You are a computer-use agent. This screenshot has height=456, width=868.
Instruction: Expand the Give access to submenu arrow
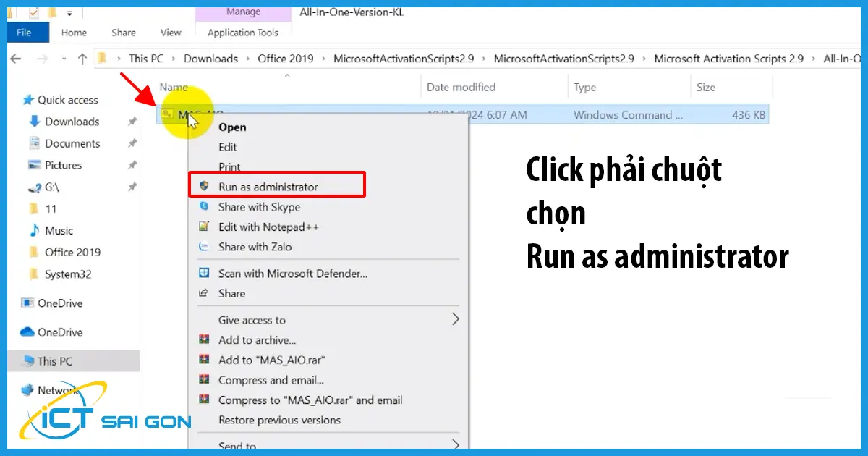456,319
